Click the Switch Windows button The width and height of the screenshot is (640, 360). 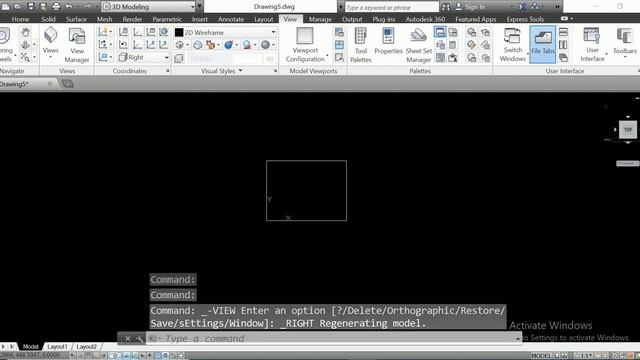(513, 45)
